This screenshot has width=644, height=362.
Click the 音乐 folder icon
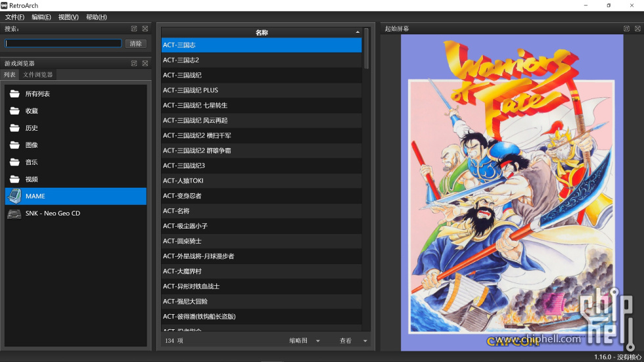click(14, 162)
